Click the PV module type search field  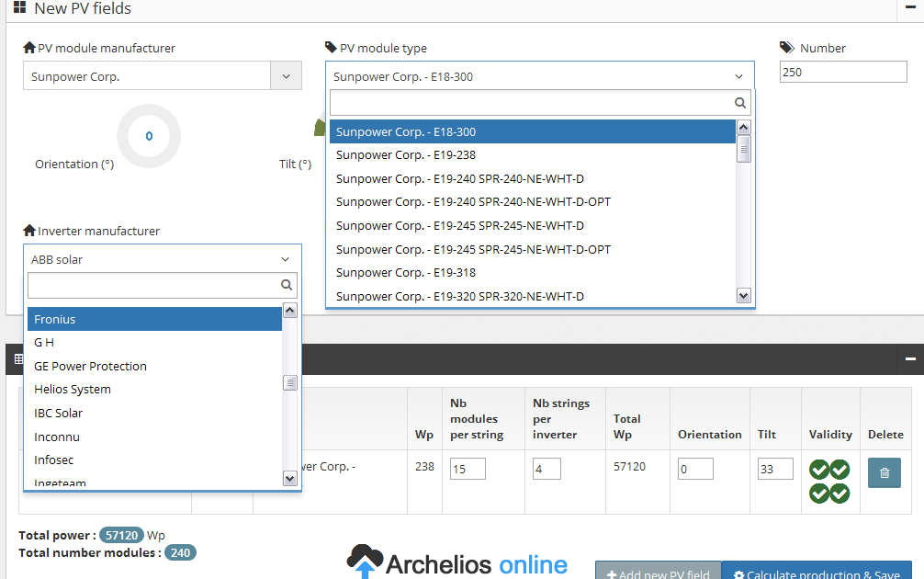point(540,103)
